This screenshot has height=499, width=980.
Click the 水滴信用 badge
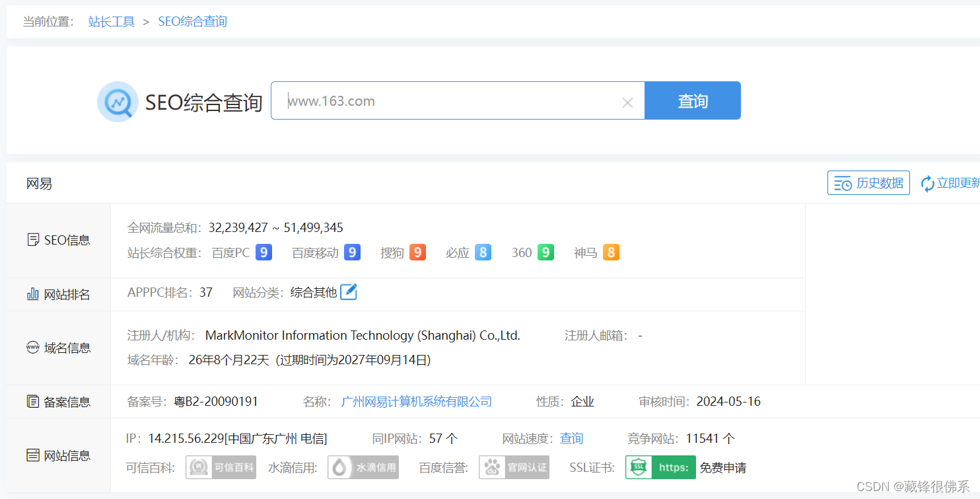(363, 467)
